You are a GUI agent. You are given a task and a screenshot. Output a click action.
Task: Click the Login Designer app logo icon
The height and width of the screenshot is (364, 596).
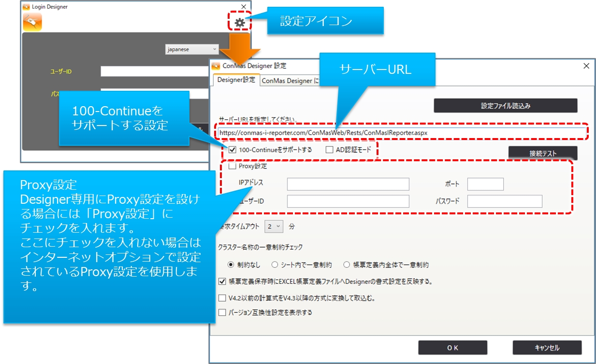tap(32, 22)
